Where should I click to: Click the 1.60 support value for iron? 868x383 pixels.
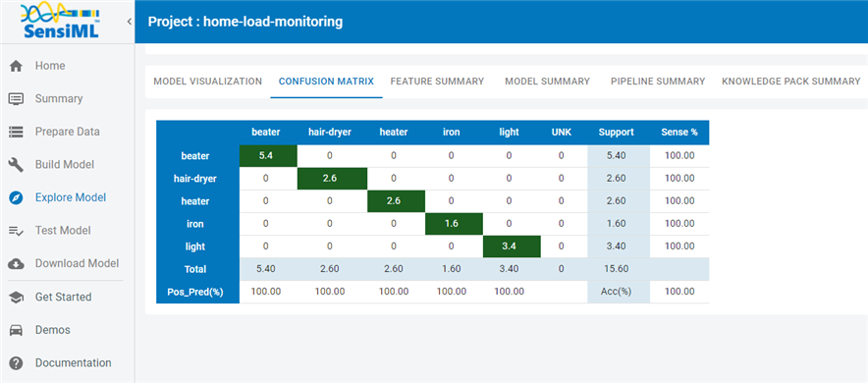[616, 224]
